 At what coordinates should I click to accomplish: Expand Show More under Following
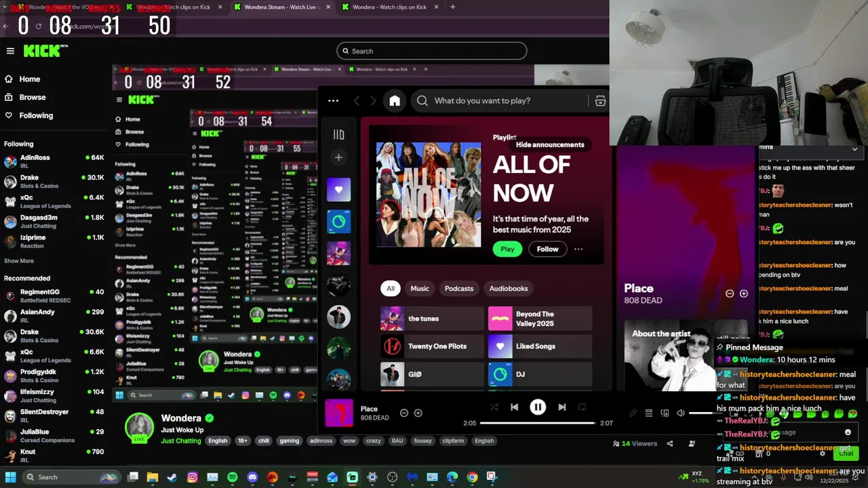pos(19,261)
